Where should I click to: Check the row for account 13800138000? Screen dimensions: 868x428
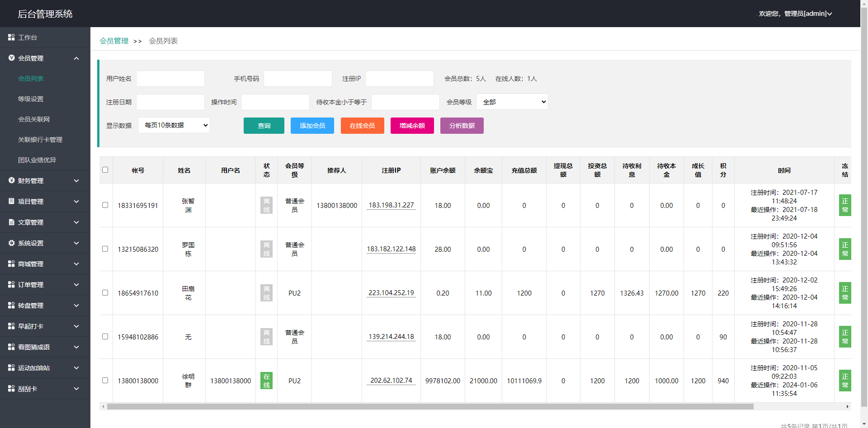(x=105, y=380)
